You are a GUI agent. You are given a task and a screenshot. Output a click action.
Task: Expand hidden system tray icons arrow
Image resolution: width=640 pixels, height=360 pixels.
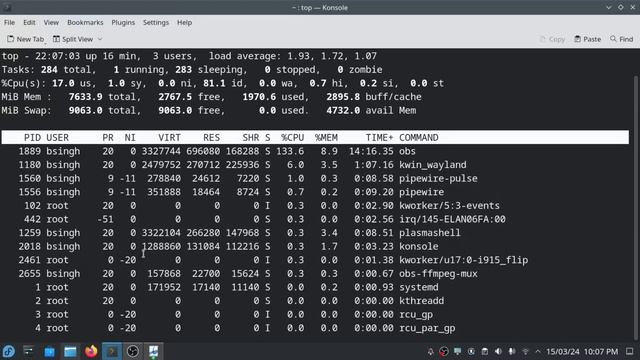(x=538, y=351)
